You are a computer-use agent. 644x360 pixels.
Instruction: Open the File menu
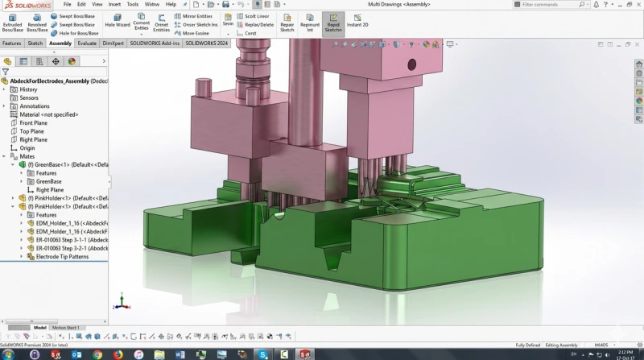[x=68, y=4]
